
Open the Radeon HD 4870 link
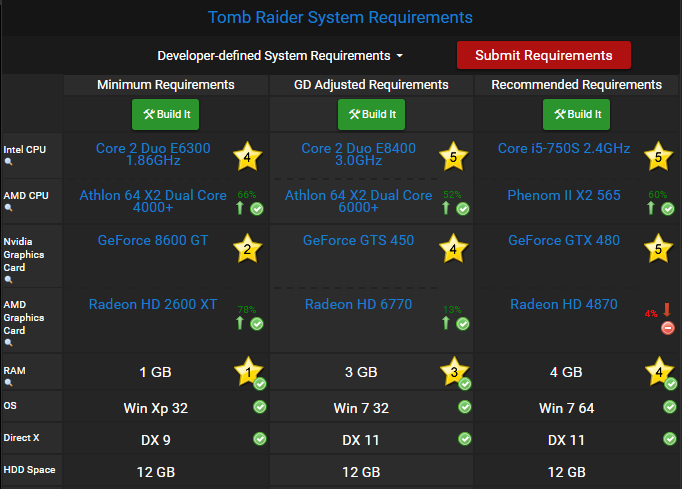(x=564, y=304)
